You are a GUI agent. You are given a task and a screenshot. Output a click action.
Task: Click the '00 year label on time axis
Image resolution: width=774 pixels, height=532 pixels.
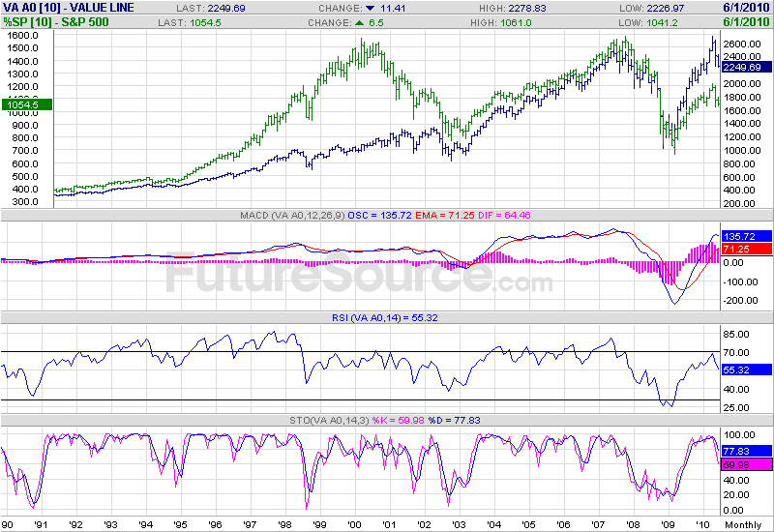354,524
